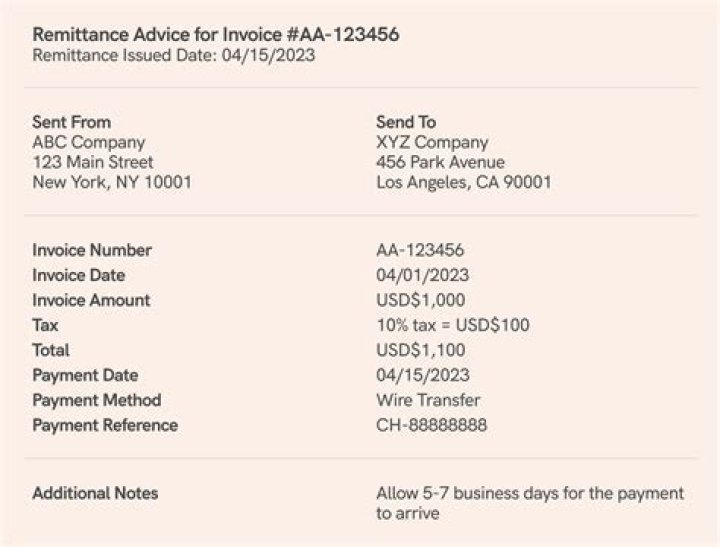Click ABC Company sender name
720x547 pixels.
[x=89, y=142]
